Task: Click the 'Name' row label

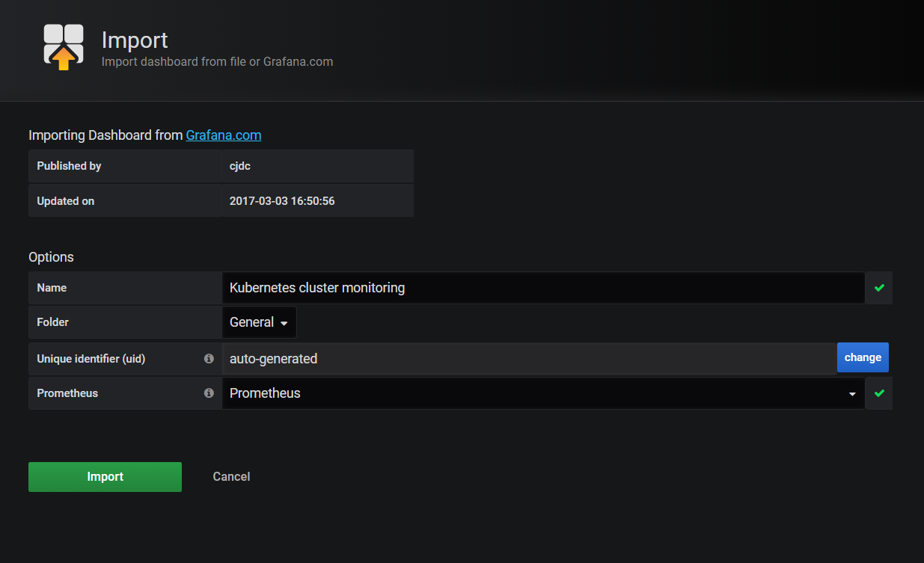Action: 52,288
